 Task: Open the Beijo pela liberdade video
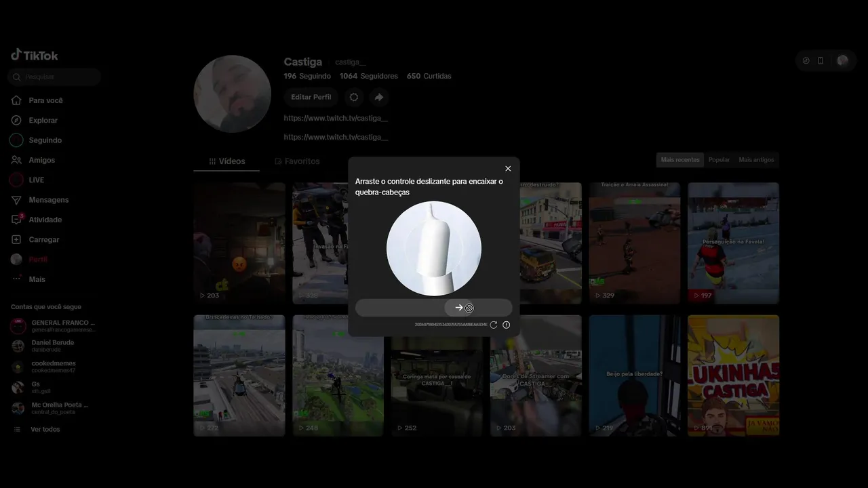click(x=635, y=375)
